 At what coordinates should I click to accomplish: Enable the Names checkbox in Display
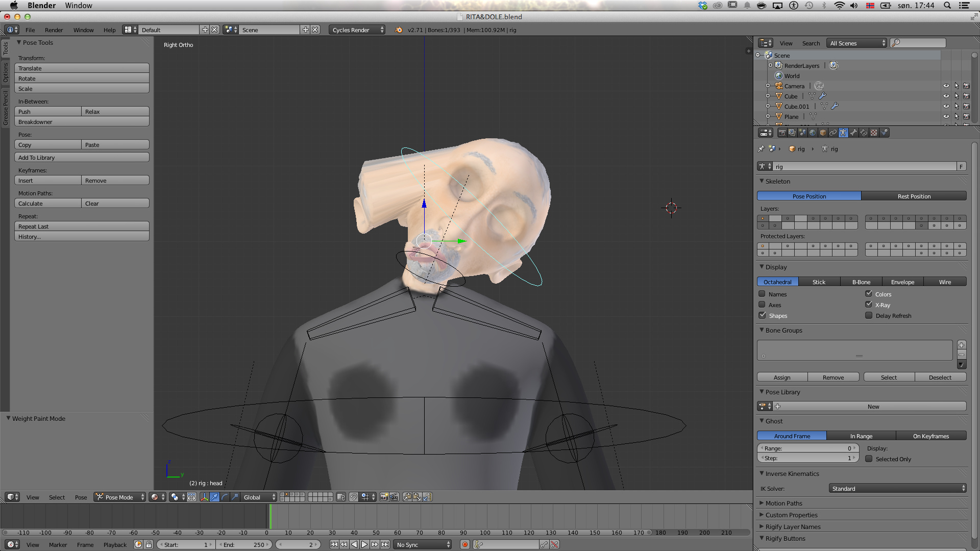tap(762, 294)
